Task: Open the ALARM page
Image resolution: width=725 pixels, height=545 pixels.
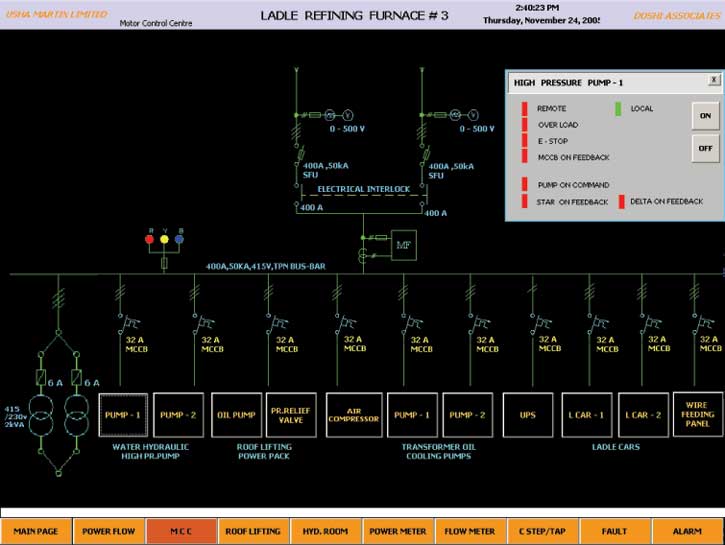Action: point(687,531)
